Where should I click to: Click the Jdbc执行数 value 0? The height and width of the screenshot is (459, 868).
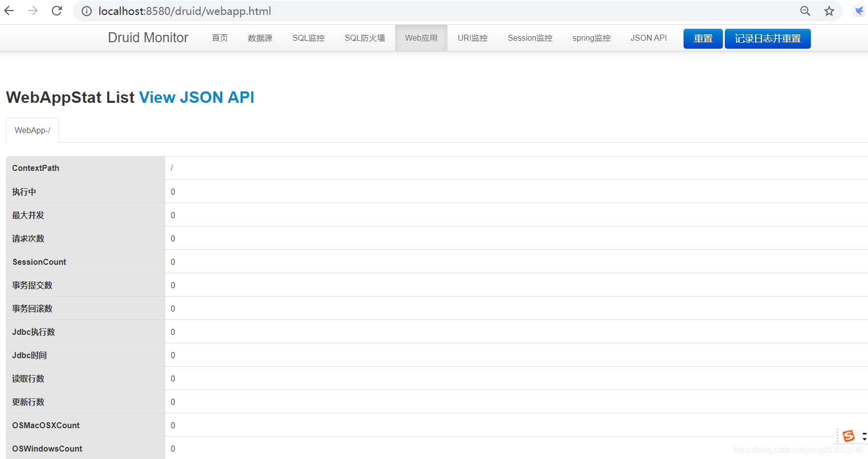173,332
